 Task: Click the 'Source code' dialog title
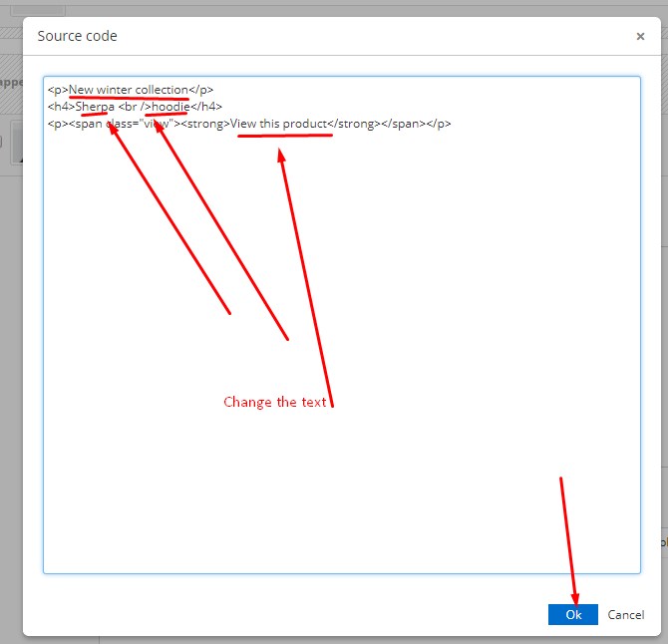[x=77, y=36]
